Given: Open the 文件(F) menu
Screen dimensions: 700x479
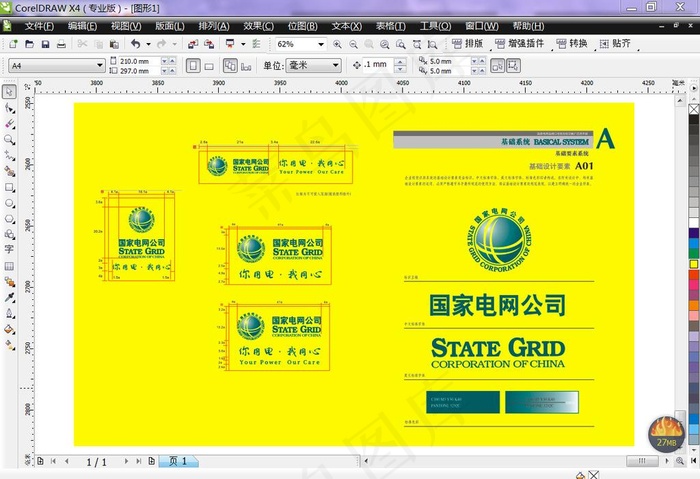Looking at the screenshot, I should [x=39, y=26].
